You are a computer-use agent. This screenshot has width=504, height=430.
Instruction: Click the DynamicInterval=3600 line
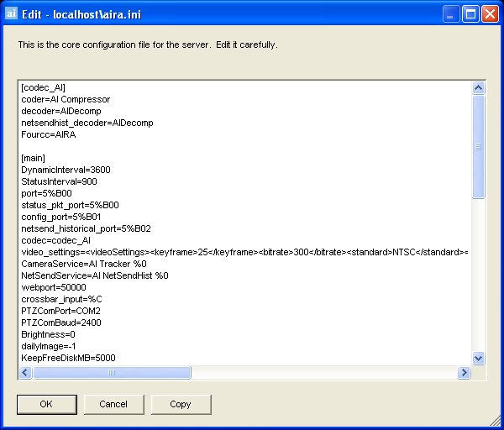(x=66, y=170)
